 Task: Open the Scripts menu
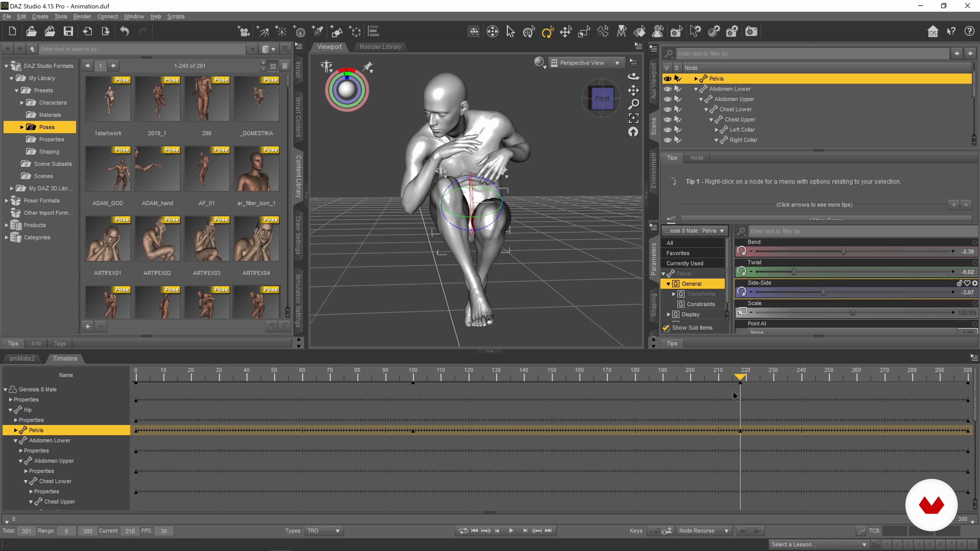click(x=176, y=16)
